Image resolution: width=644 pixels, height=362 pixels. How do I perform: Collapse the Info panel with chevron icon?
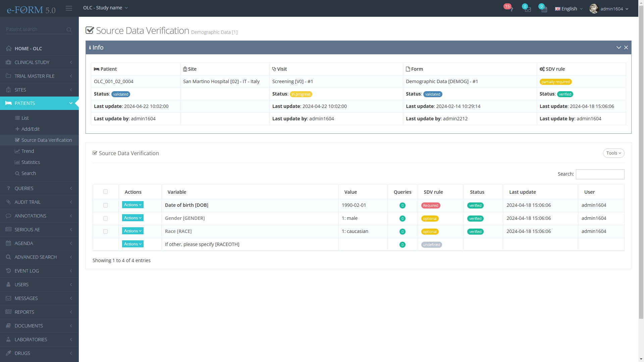pos(619,48)
